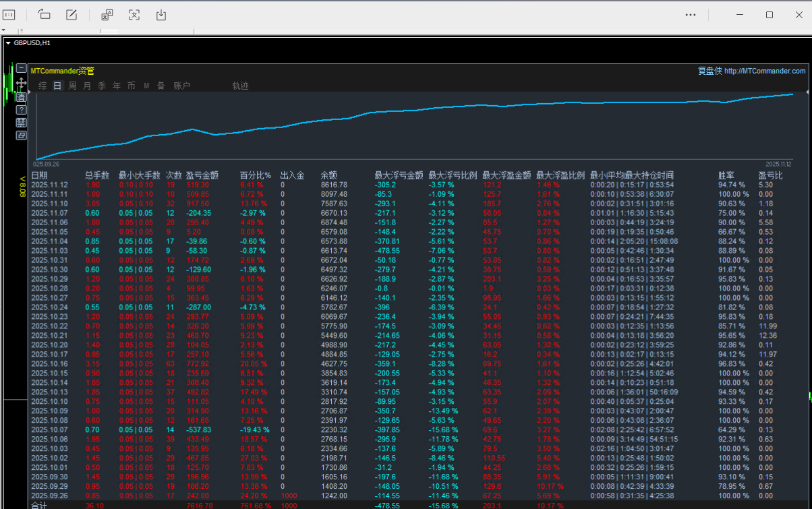Expand the GBPUSD,H1 chart dropdown arrow

click(8, 42)
